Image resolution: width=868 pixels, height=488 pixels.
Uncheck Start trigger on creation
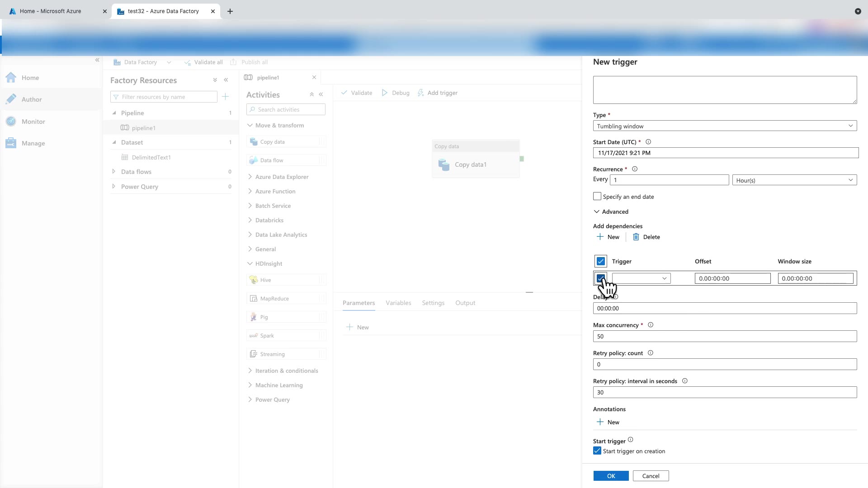tap(597, 451)
